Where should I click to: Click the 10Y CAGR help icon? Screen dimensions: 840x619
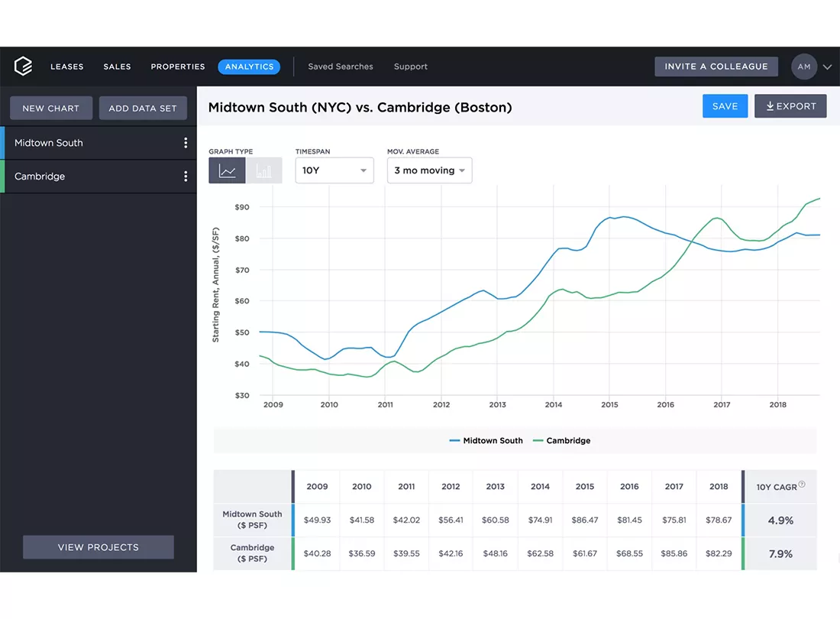click(802, 485)
